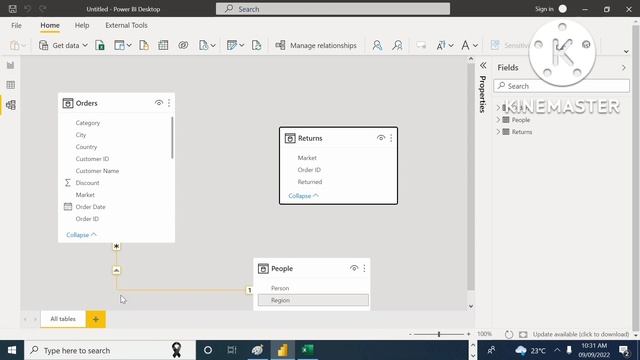The image size is (640, 360).
Task: Open Manage relationships
Action: 316,45
